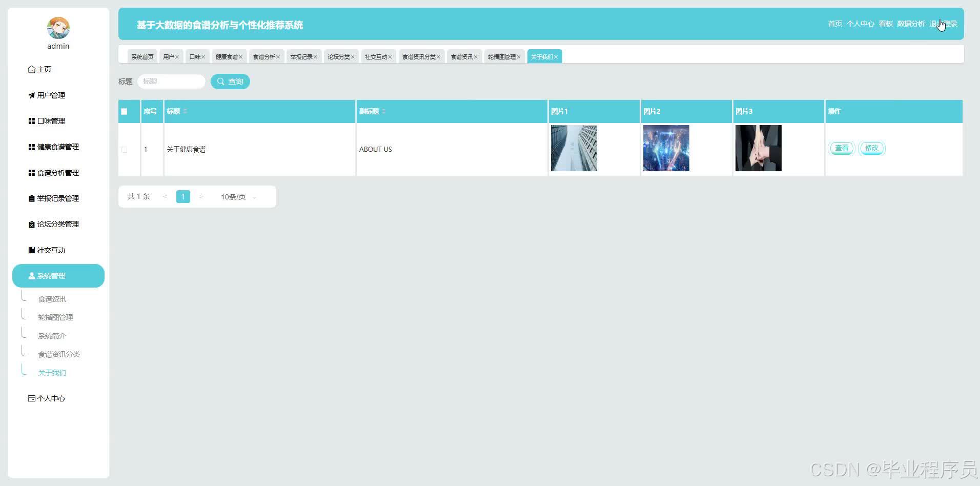This screenshot has height=486, width=980.
Task: Go to 首页 in top header
Action: pos(835,24)
